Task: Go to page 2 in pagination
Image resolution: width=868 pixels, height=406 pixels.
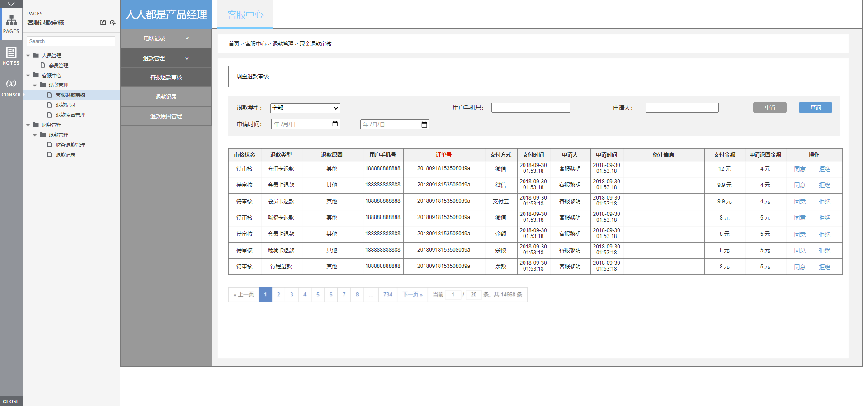Action: click(278, 295)
